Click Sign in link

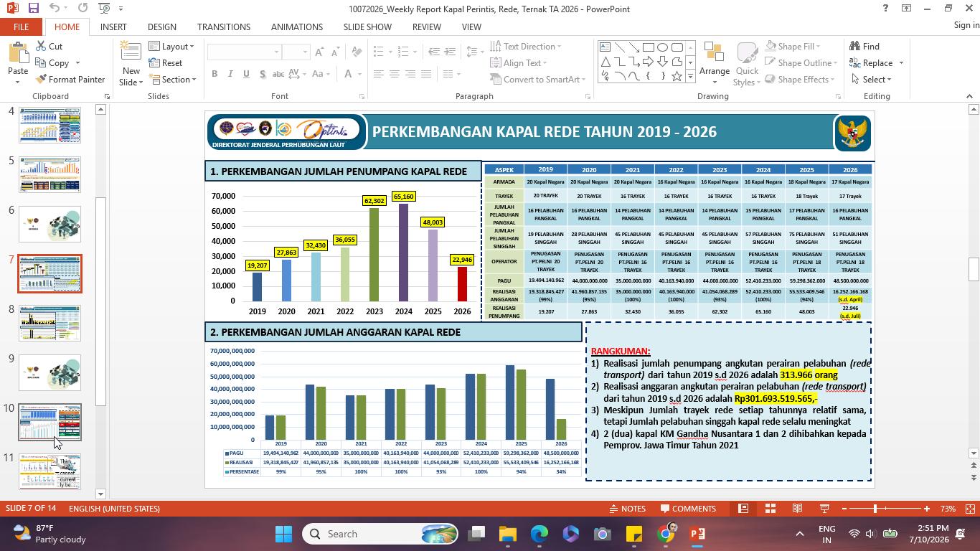coord(966,25)
